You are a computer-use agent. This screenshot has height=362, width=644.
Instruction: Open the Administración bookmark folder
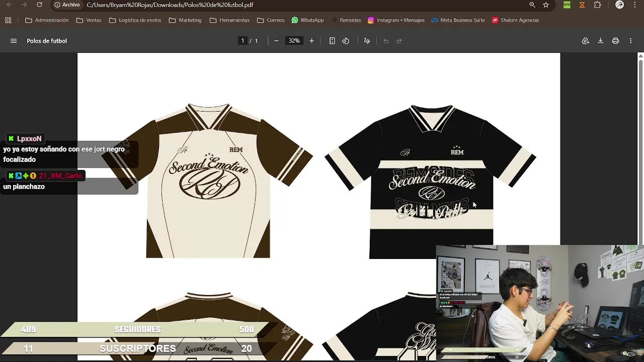pyautogui.click(x=47, y=20)
